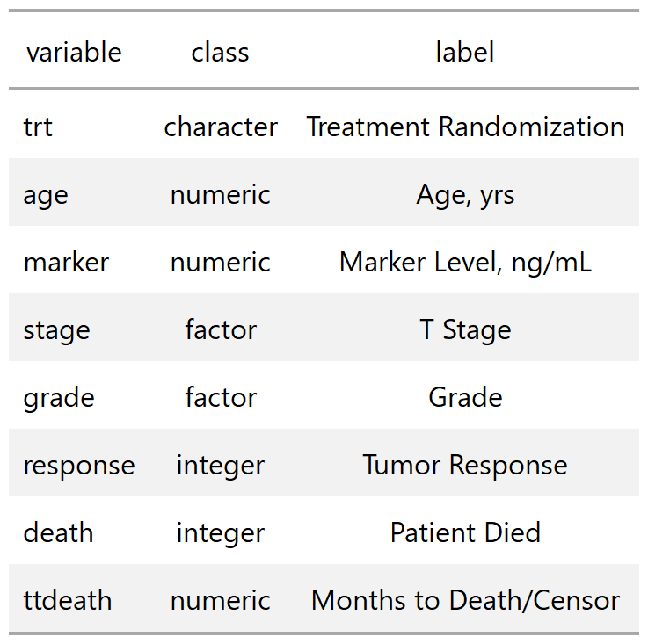Click the 'ttdeath' variable cell

68,600
